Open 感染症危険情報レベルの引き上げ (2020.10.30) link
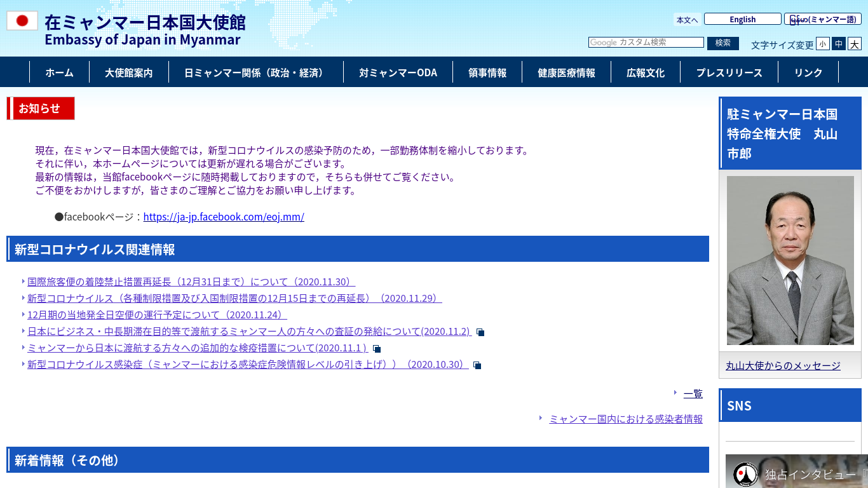Image resolution: width=868 pixels, height=488 pixels. (248, 365)
